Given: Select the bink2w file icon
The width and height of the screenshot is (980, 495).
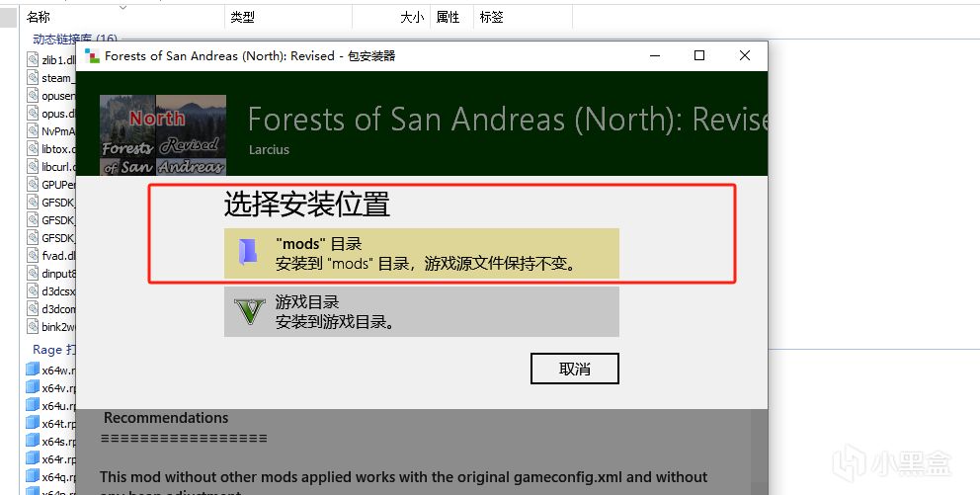Looking at the screenshot, I should click(33, 326).
